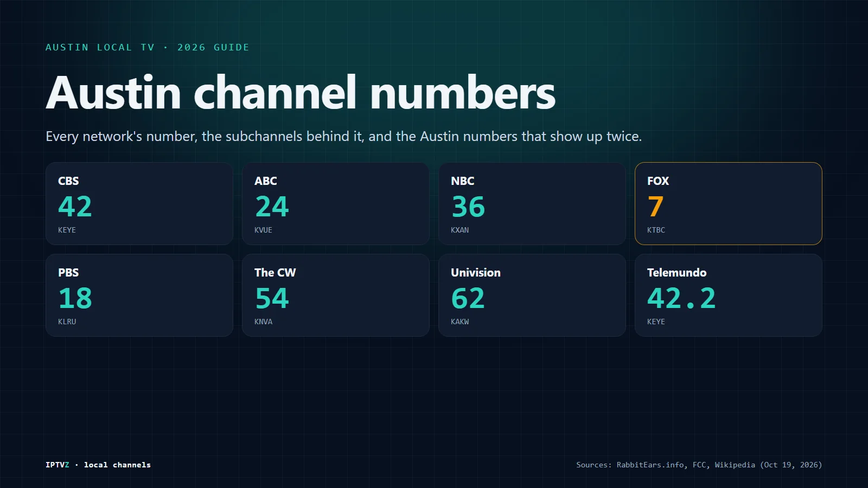This screenshot has width=868, height=488.
Task: Click the number 24 under ABC
Action: (272, 207)
